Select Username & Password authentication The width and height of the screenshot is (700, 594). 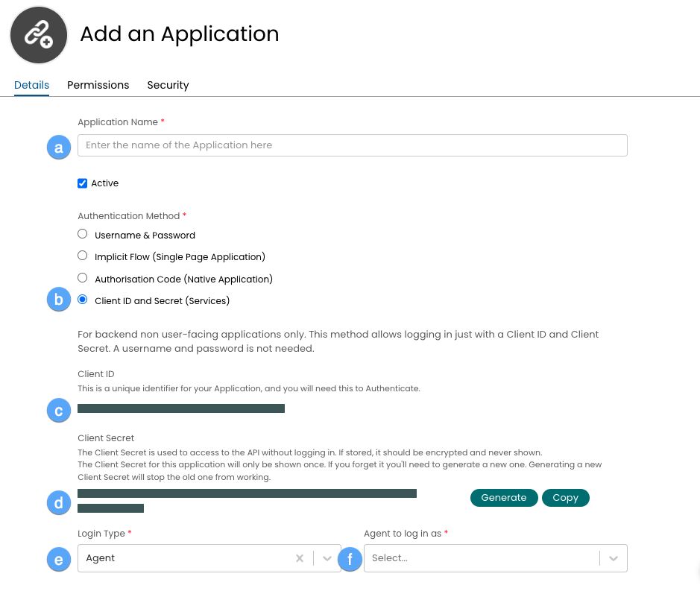(83, 234)
